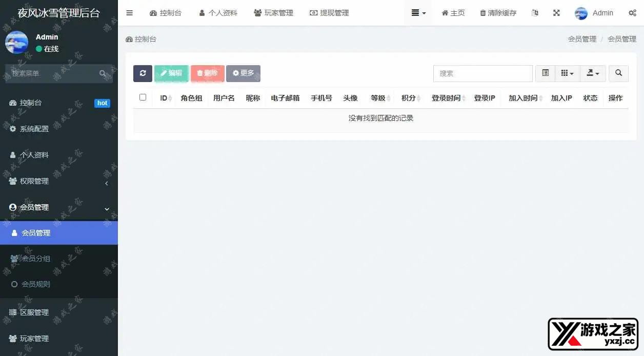Open the 玩家管理 top navigation tab
The height and width of the screenshot is (356, 644).
(x=273, y=13)
